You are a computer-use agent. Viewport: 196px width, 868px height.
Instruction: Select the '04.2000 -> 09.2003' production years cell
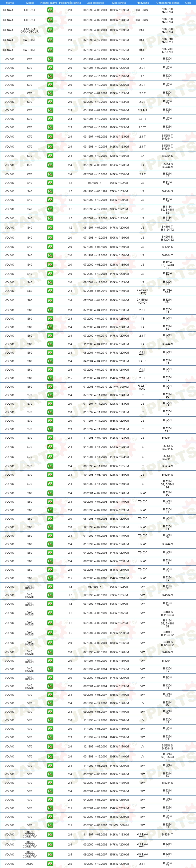point(95,553)
